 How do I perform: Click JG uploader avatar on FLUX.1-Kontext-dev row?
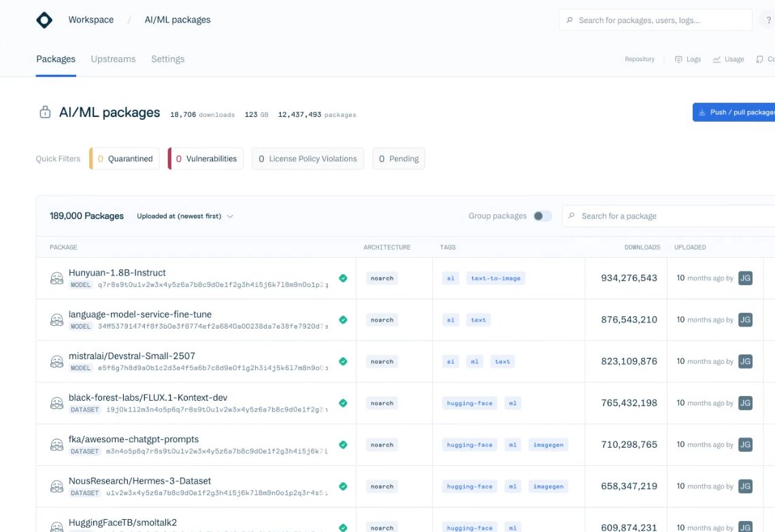click(745, 403)
